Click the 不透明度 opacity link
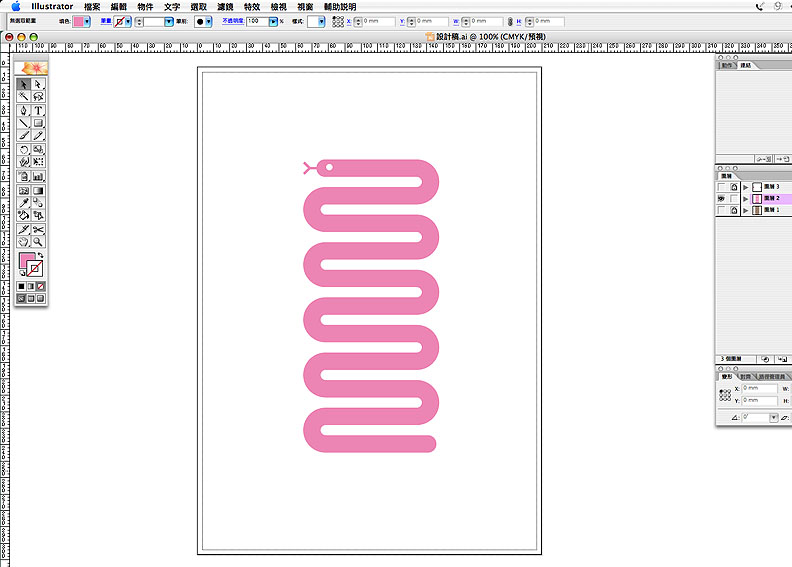Screen dimensions: 792x567 click(x=233, y=21)
